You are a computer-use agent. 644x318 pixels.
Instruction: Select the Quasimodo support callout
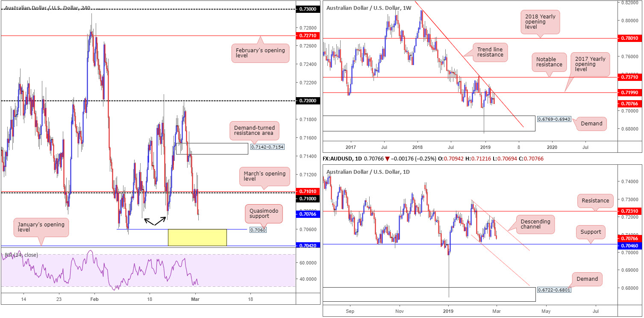pos(264,213)
